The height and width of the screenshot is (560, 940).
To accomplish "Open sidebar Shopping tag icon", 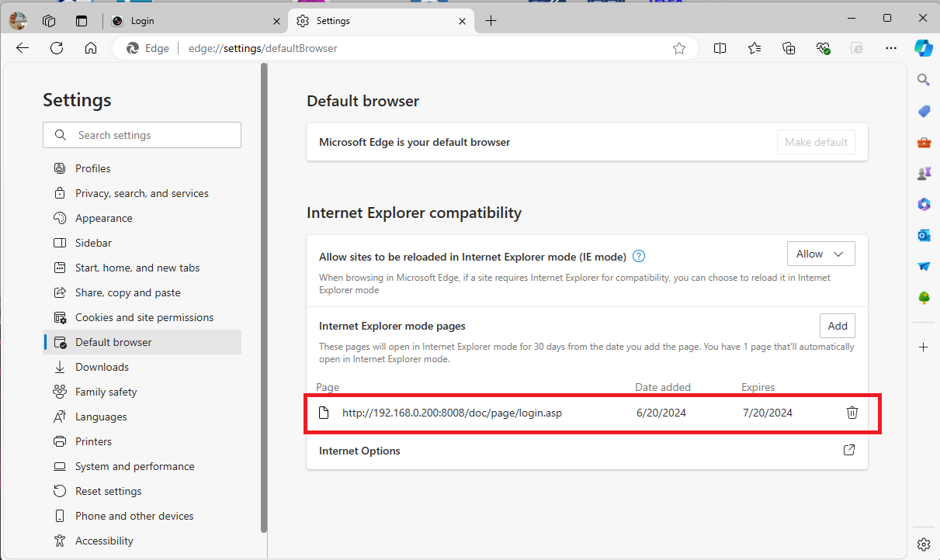I will tap(924, 111).
